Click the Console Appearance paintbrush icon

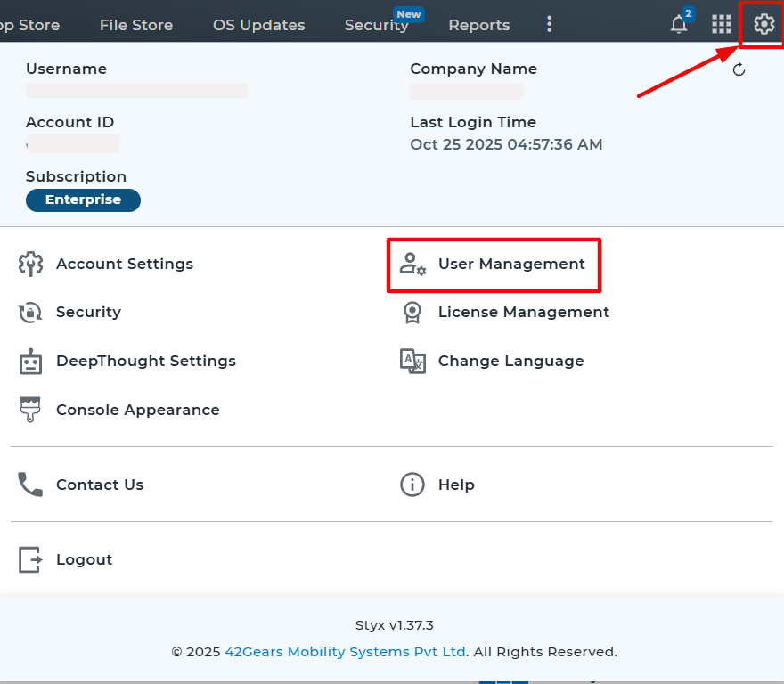click(x=31, y=410)
